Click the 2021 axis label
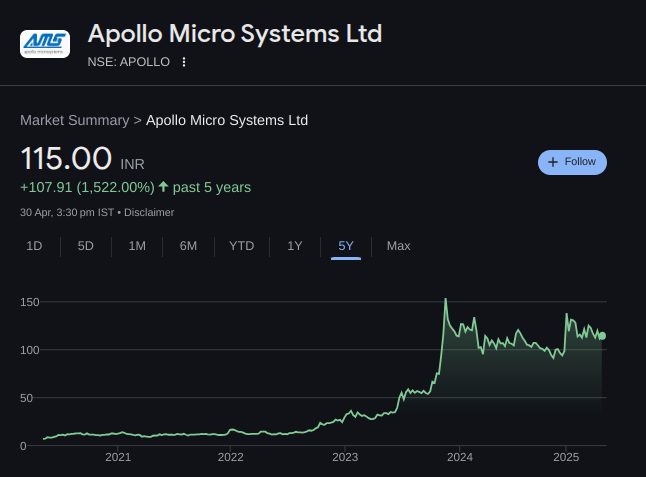 coord(118,457)
